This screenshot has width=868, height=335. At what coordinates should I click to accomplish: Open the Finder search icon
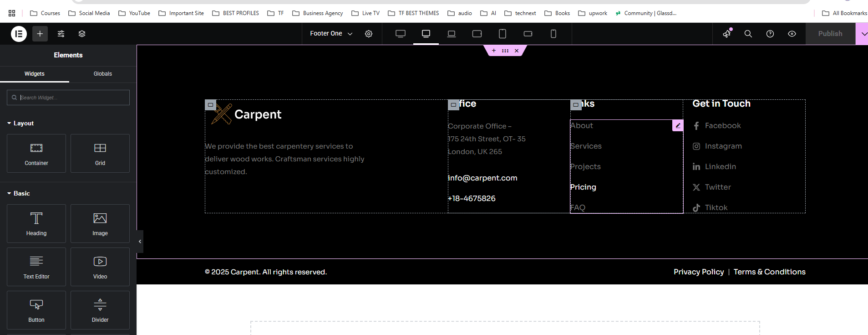748,34
